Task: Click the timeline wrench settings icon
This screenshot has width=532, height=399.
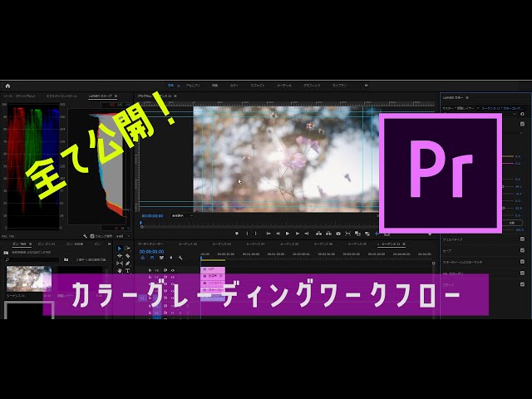Action: 180,258
